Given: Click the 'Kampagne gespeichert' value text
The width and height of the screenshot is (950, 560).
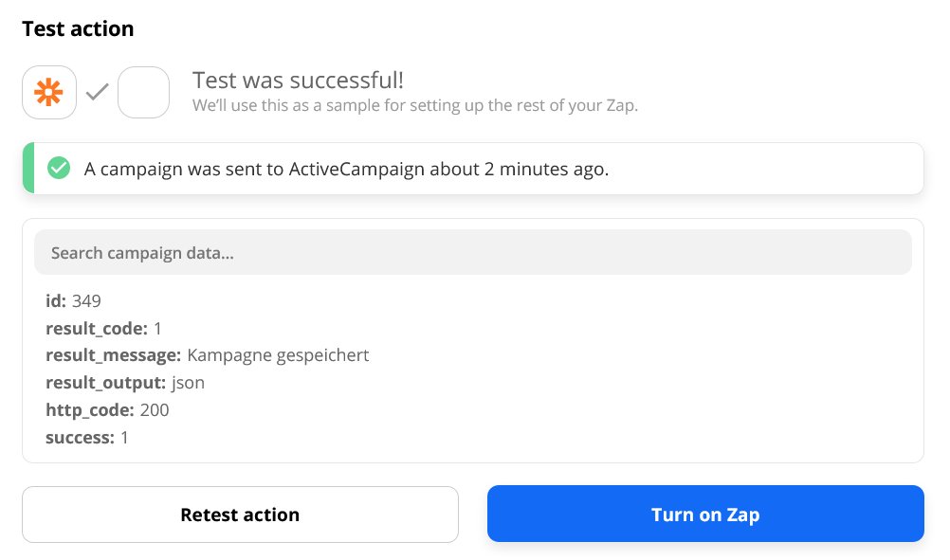Looking at the screenshot, I should (x=278, y=355).
